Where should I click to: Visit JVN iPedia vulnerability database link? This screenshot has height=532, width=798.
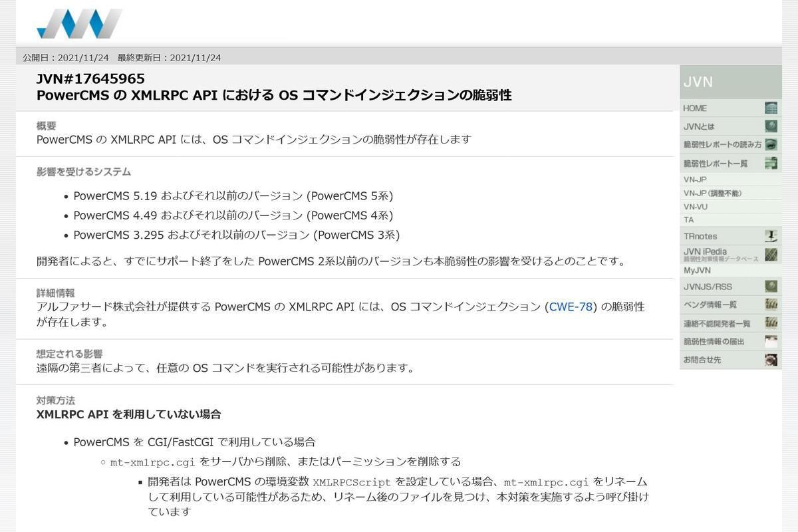pyautogui.click(x=730, y=255)
